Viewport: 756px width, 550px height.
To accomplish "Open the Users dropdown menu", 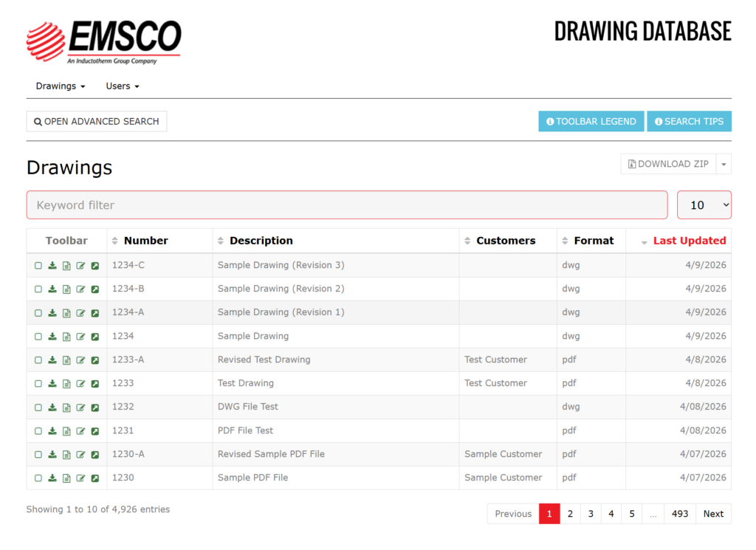I will pos(123,86).
